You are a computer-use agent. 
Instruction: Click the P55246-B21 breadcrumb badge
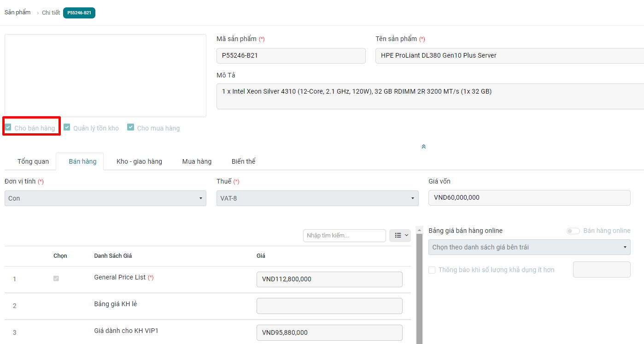pyautogui.click(x=79, y=13)
